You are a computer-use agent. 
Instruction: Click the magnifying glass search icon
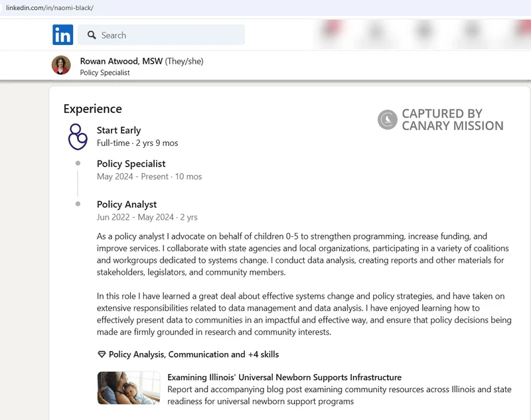(x=90, y=35)
